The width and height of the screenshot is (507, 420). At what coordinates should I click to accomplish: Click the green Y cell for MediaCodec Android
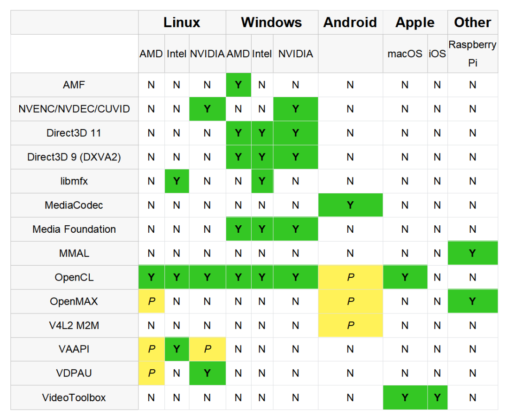(350, 205)
